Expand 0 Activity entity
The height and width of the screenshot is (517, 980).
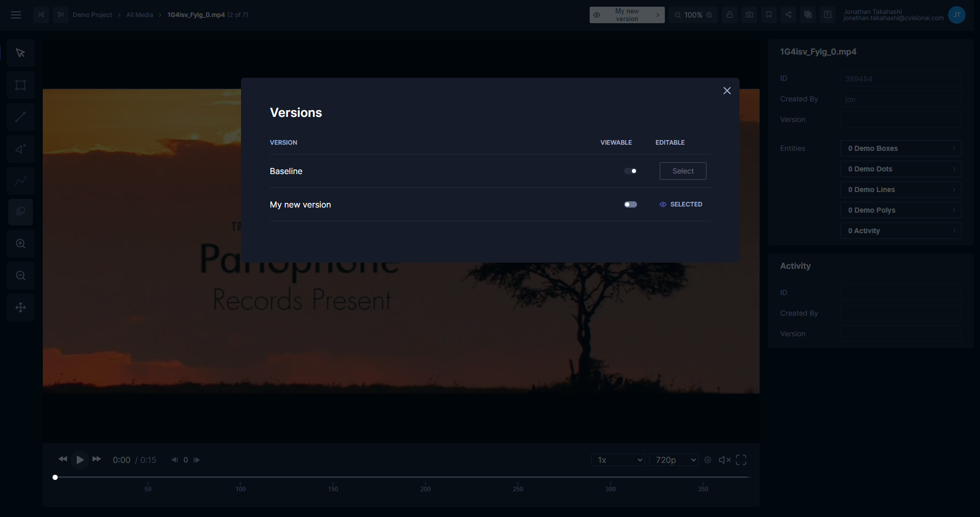pos(901,231)
